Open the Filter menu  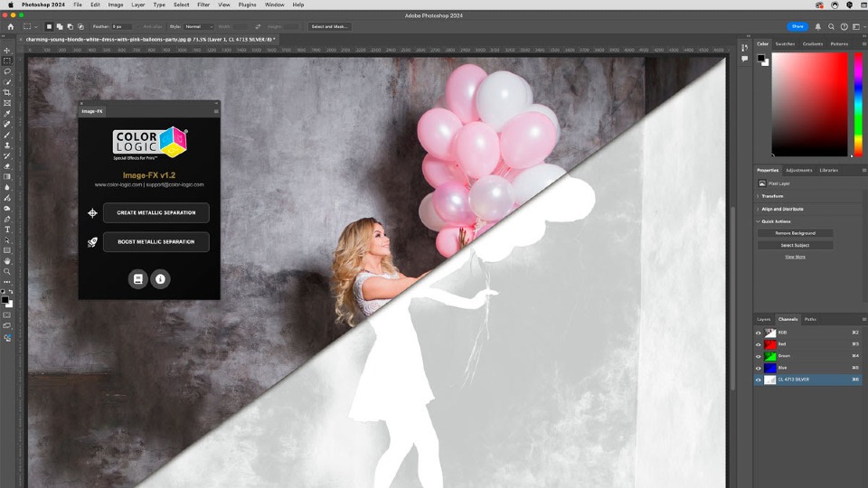203,5
